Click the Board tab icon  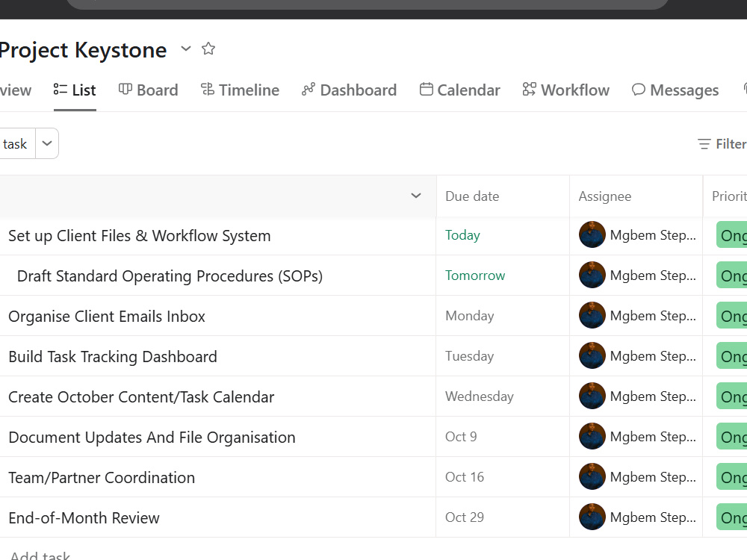coord(125,89)
